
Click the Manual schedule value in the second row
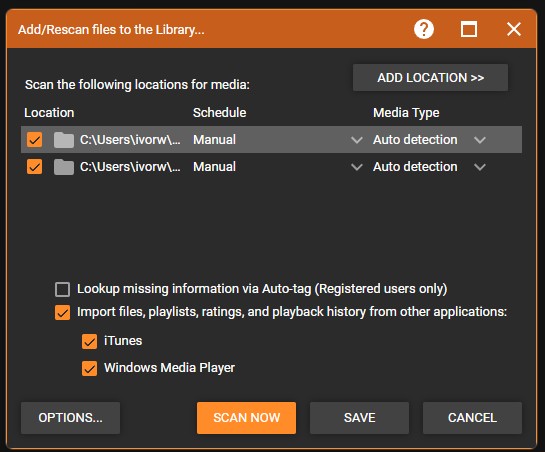[214, 167]
